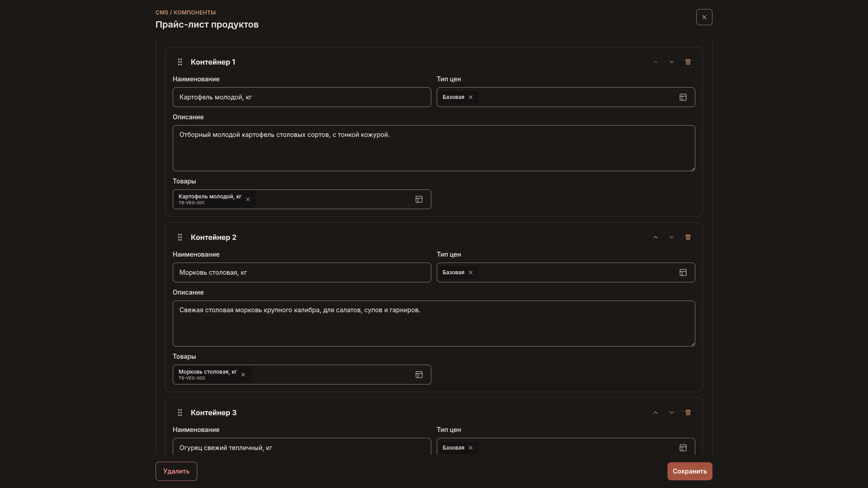Remove product tag T8-VEG-002
Screen dimensions: 868x488
coord(243,375)
